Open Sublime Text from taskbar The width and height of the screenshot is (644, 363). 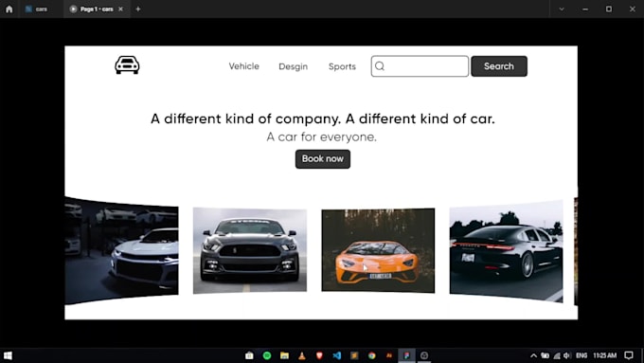coord(354,355)
